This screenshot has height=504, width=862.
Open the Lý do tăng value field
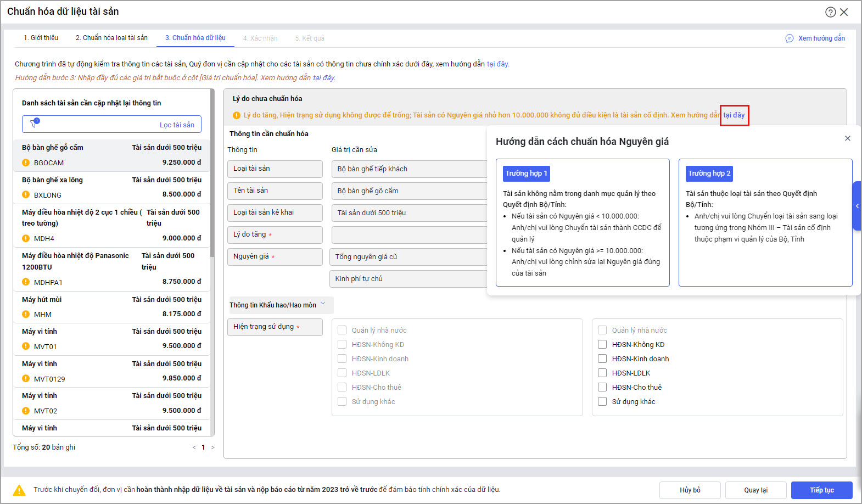[409, 235]
